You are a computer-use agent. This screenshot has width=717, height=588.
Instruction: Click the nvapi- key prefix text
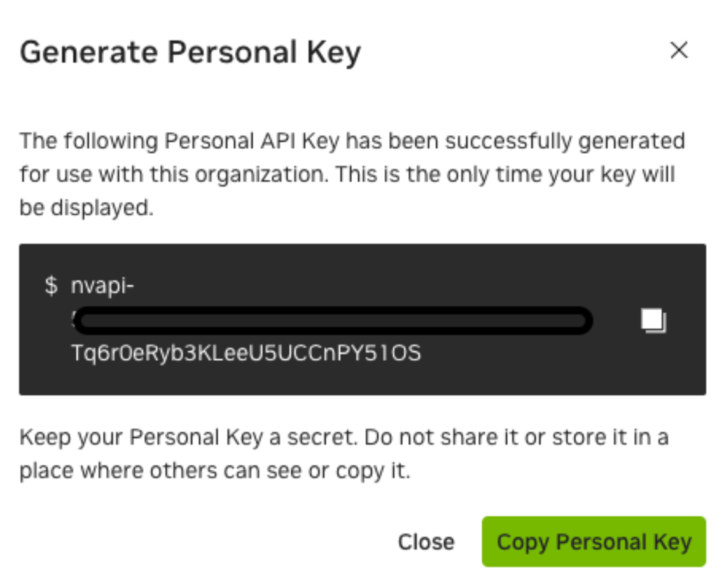pyautogui.click(x=103, y=286)
